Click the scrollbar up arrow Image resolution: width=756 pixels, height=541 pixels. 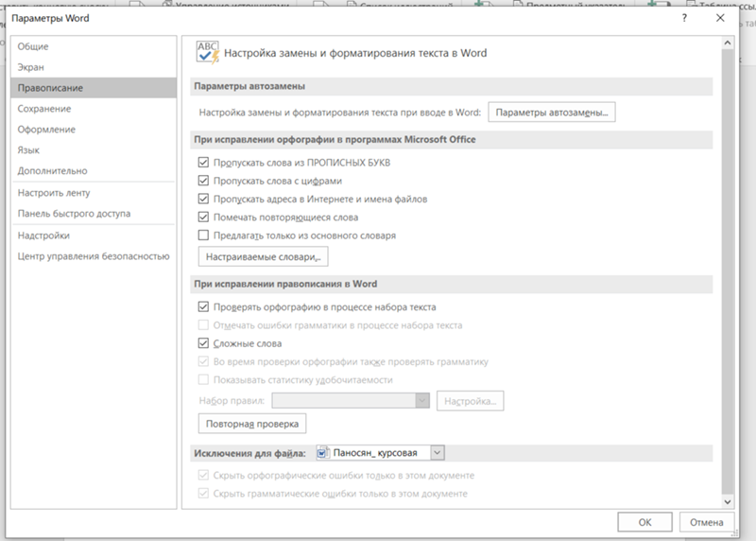coord(728,43)
